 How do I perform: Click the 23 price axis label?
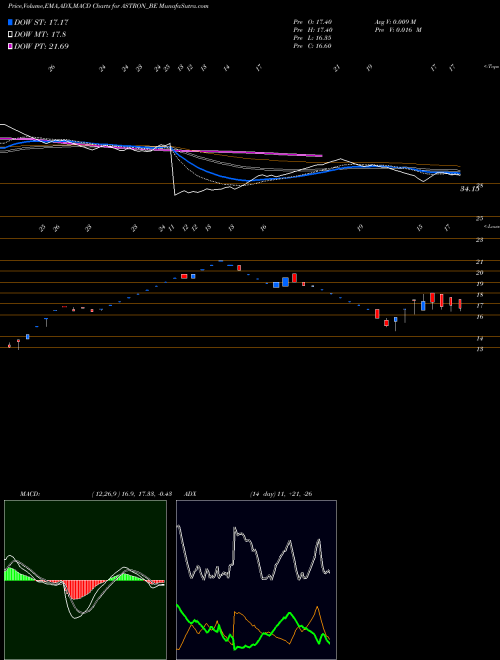479,240
